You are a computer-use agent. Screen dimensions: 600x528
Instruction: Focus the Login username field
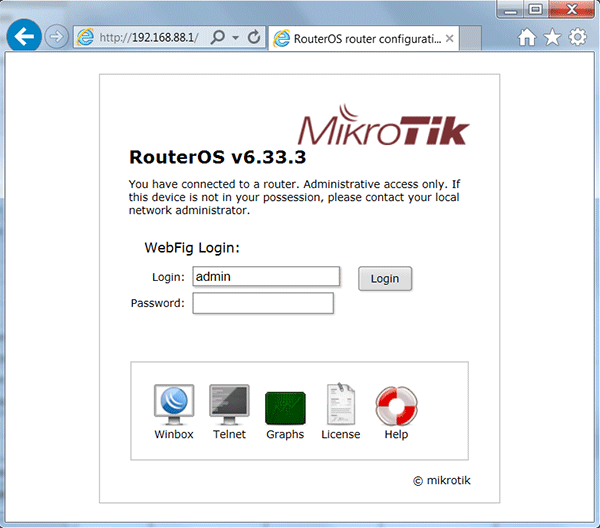[x=266, y=276]
